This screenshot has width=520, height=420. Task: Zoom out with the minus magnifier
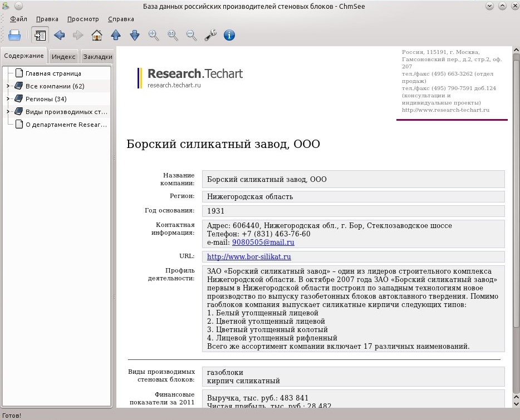192,35
